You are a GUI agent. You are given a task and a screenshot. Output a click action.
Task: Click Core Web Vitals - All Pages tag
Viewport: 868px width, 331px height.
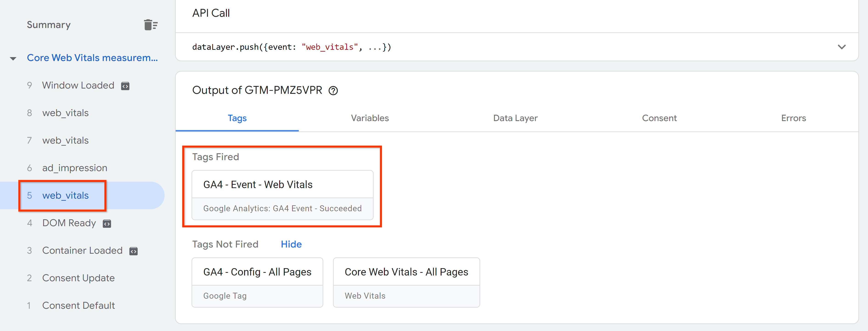406,282
